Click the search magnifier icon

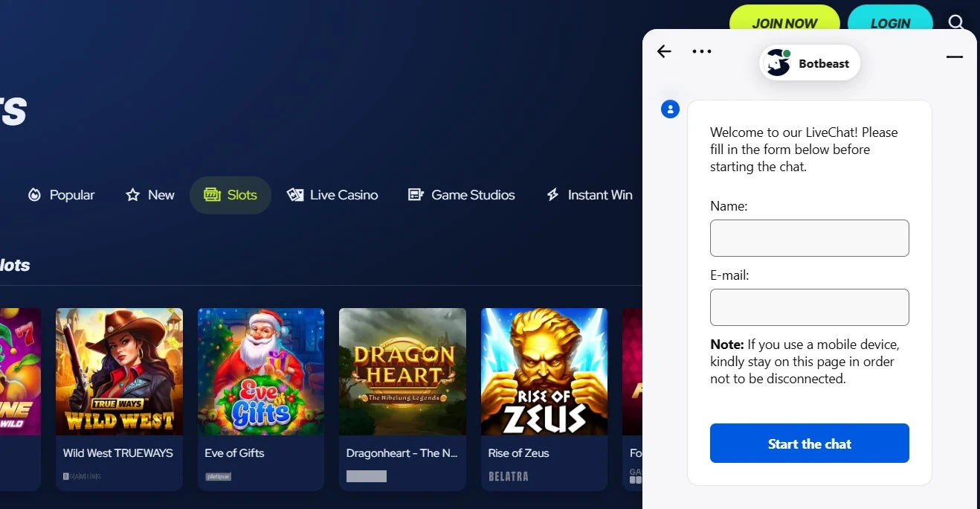(x=956, y=22)
